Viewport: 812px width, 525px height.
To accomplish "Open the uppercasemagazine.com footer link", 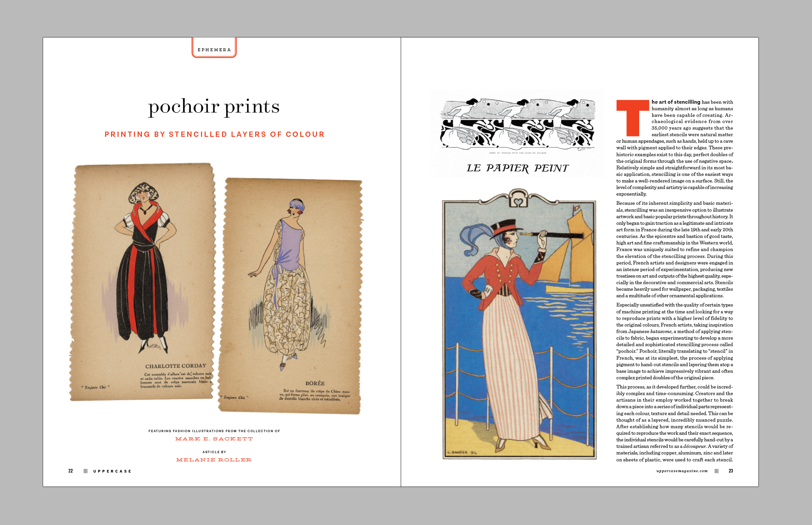I will coord(682,471).
